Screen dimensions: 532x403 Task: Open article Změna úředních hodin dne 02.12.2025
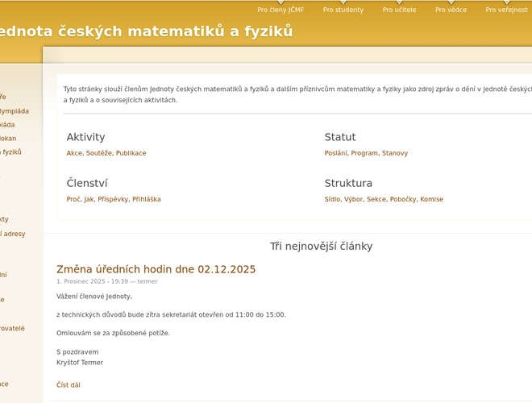point(156,269)
